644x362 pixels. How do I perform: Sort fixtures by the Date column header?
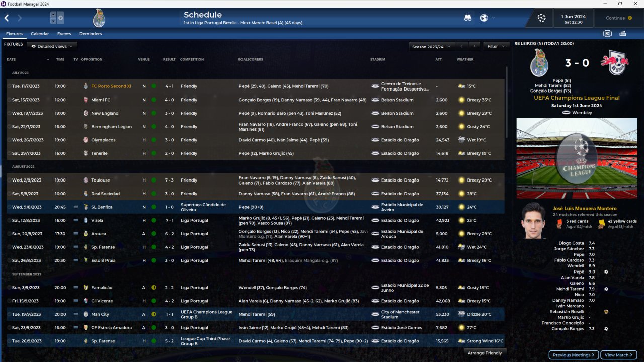click(11, 59)
